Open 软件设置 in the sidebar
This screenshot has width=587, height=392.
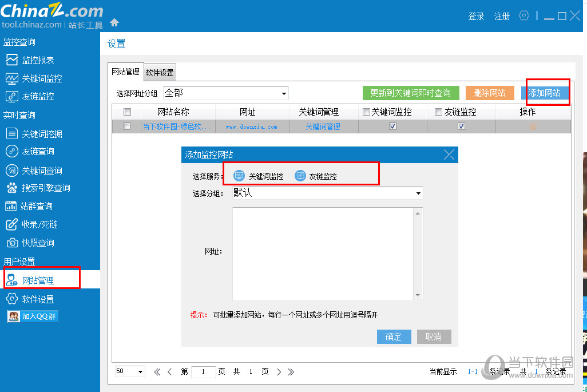point(30,299)
